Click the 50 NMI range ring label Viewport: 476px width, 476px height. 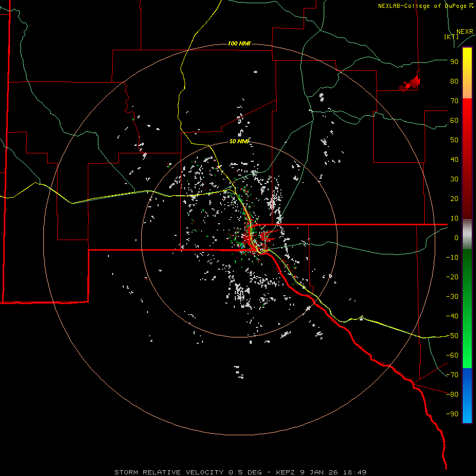click(239, 141)
